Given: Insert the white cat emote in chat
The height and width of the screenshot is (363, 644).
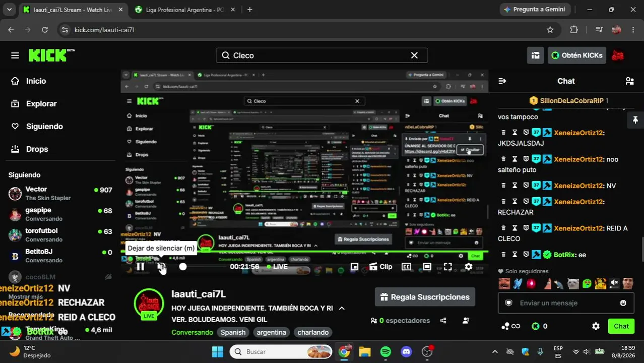Looking at the screenshot, I should click(x=573, y=284).
